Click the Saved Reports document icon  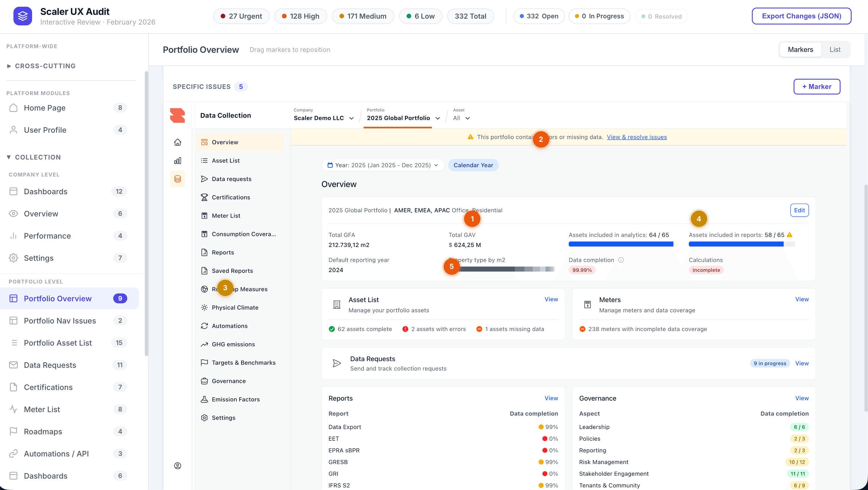[x=204, y=271]
